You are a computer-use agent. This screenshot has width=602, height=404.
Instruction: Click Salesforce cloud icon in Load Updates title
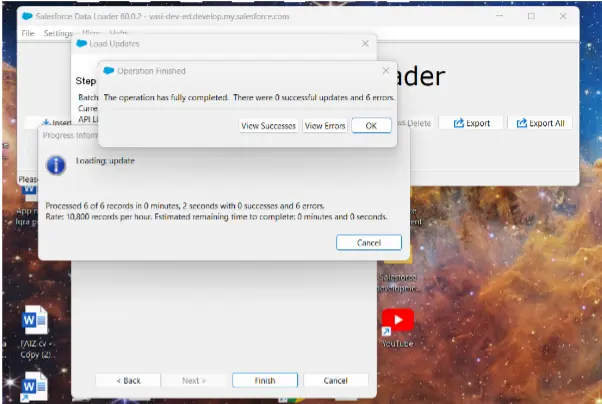point(81,43)
